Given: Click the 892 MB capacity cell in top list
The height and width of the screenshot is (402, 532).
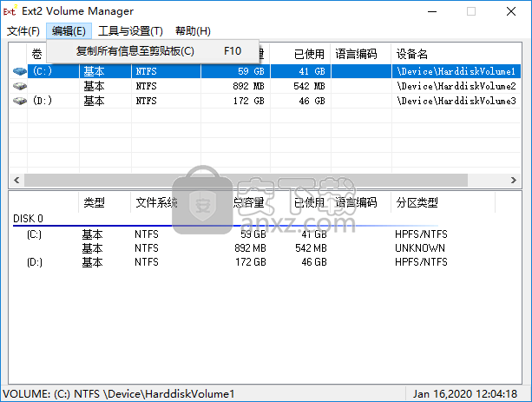Looking at the screenshot, I should coord(248,86).
